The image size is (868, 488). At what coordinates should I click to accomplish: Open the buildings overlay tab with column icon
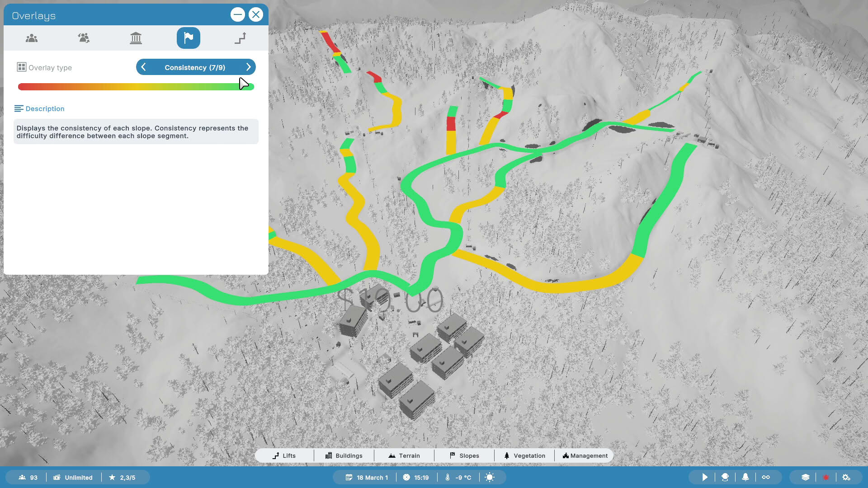136,38
